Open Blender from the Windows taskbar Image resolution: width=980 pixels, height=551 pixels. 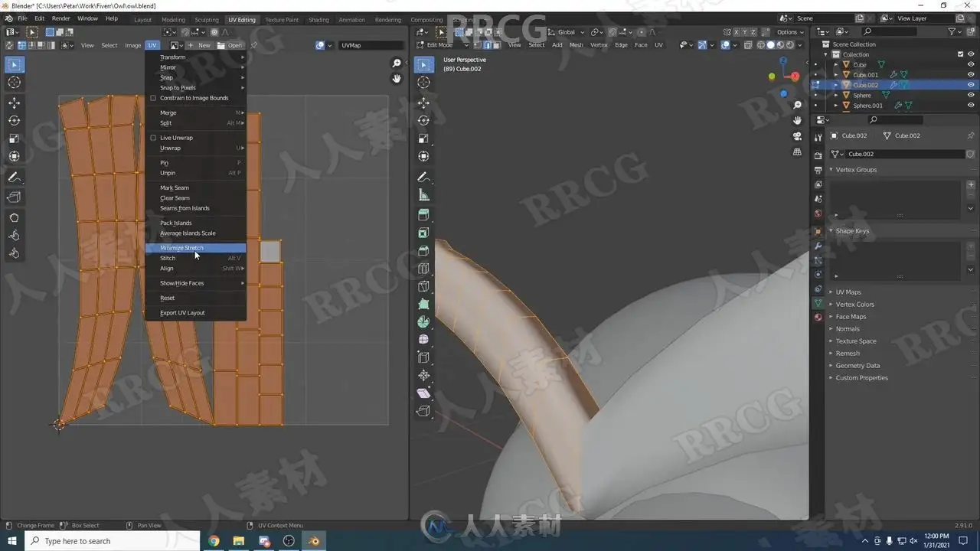[x=314, y=541]
